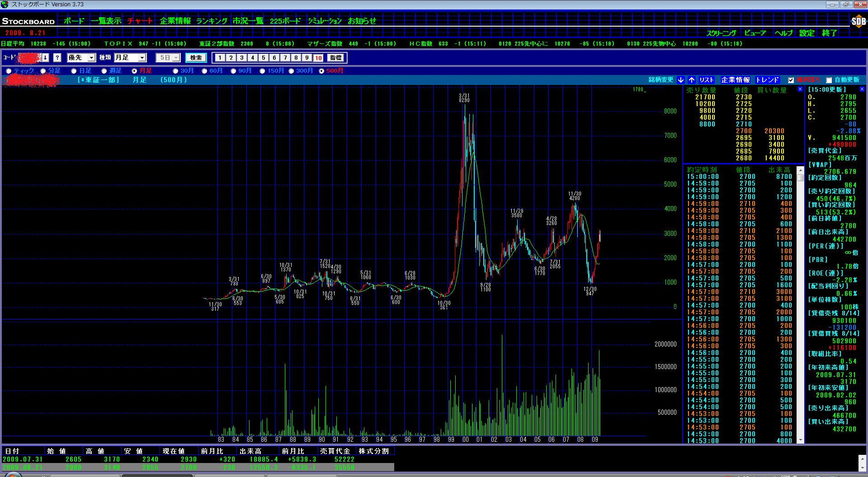Open the 企業情報 menu in top bar
The image size is (868, 477).
point(175,21)
